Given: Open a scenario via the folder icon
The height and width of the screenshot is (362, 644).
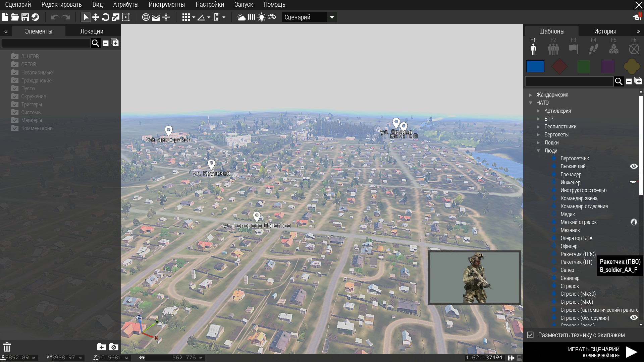Looking at the screenshot, I should pos(15,17).
